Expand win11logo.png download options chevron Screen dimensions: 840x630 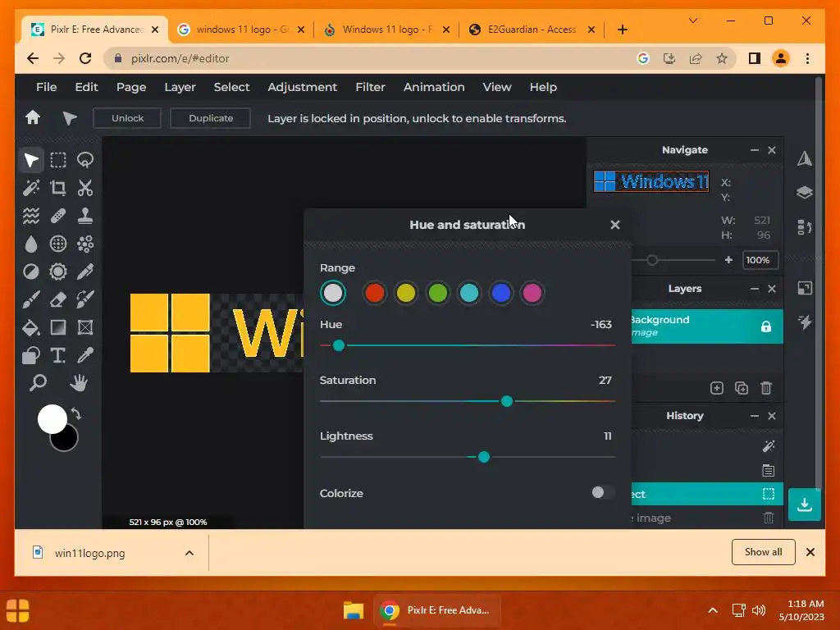(x=189, y=553)
